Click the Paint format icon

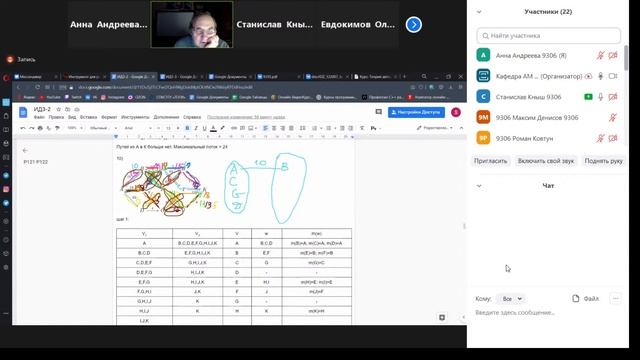(x=57, y=128)
